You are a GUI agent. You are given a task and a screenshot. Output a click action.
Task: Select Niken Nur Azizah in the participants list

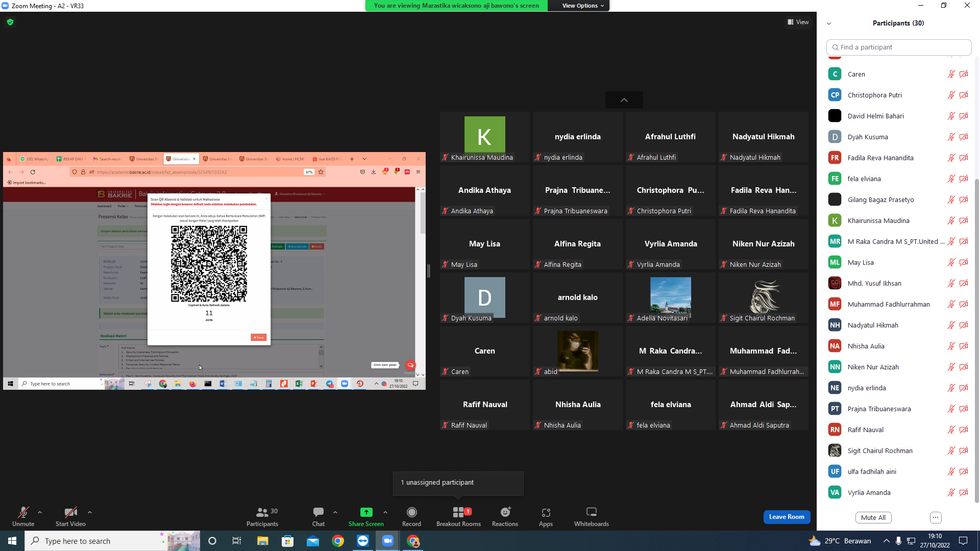click(898, 367)
